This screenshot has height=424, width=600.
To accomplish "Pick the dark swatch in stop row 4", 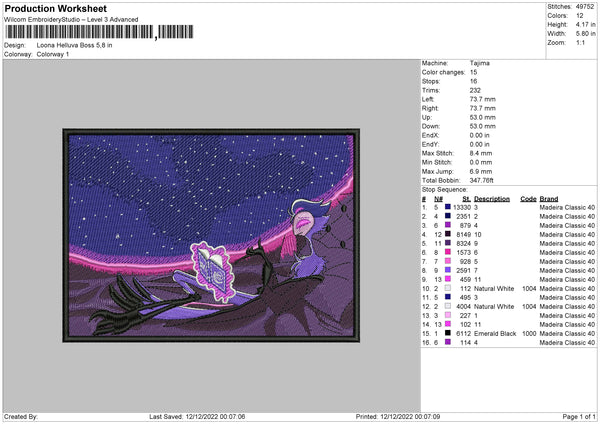I will pyautogui.click(x=448, y=234).
